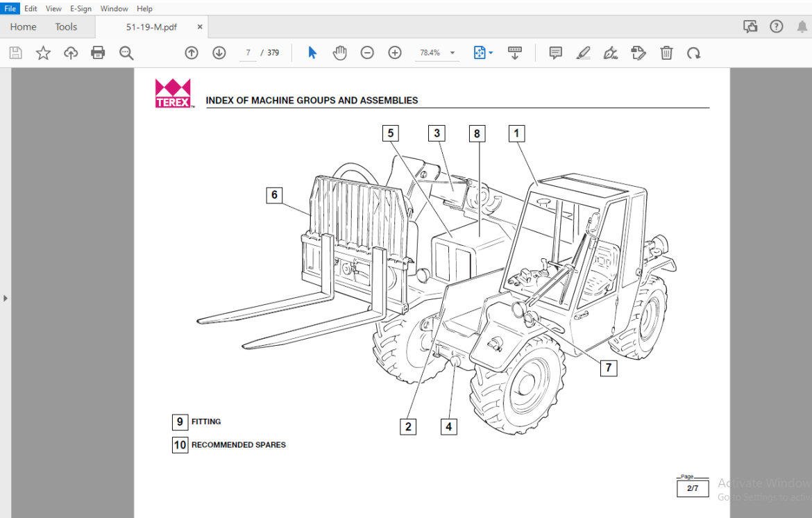Click the page 2/7 indicator box
The image size is (812, 518).
693,488
